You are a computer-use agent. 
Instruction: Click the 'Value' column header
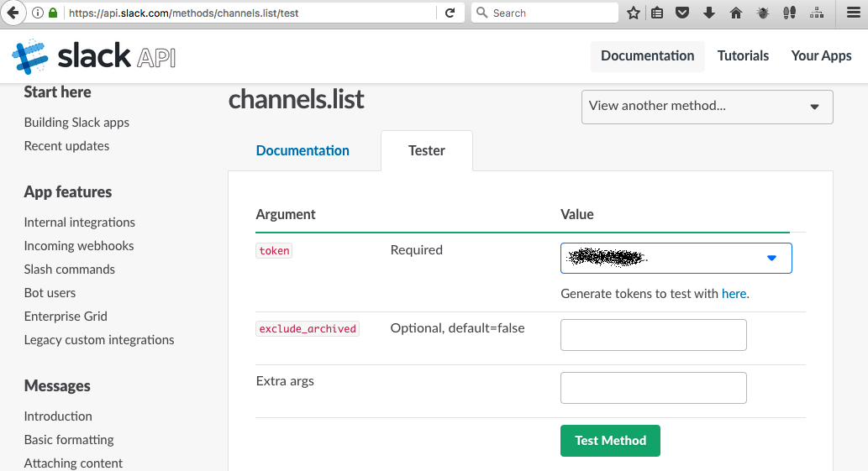coord(576,214)
